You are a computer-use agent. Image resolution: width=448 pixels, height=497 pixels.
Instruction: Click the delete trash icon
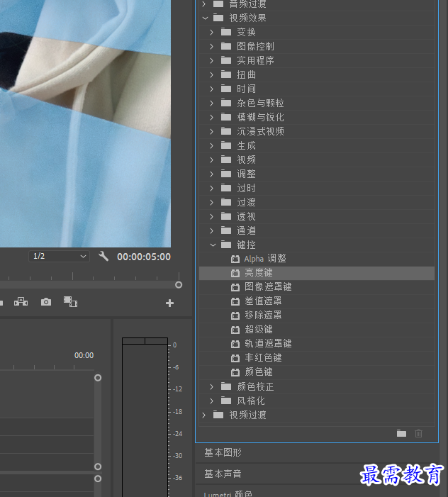click(x=418, y=433)
